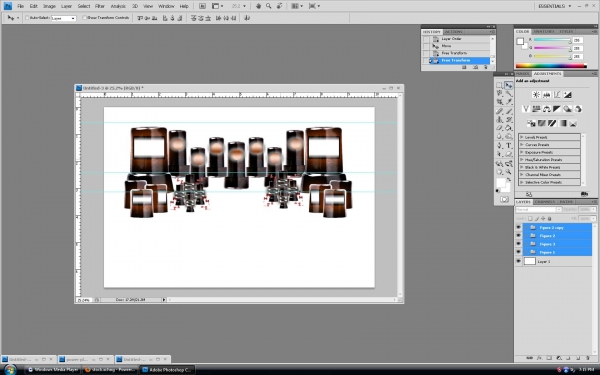Viewport: 600px width, 375px height.
Task: Expand the Exposure Presets list
Action: click(522, 152)
